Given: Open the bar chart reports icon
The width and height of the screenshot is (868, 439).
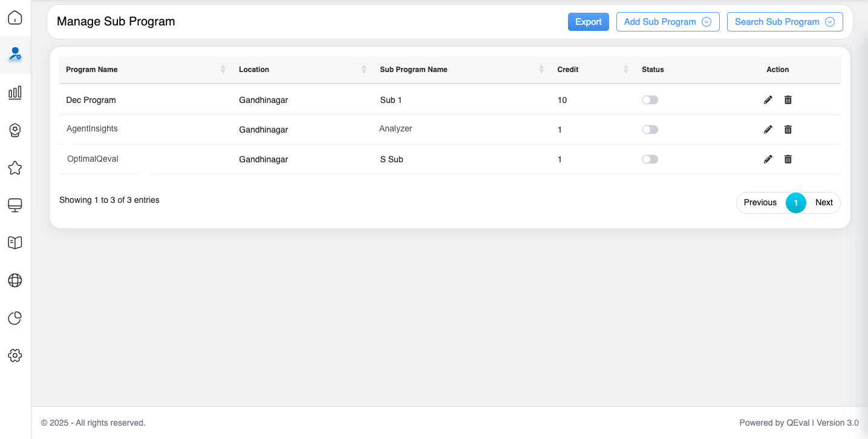Looking at the screenshot, I should tap(15, 93).
